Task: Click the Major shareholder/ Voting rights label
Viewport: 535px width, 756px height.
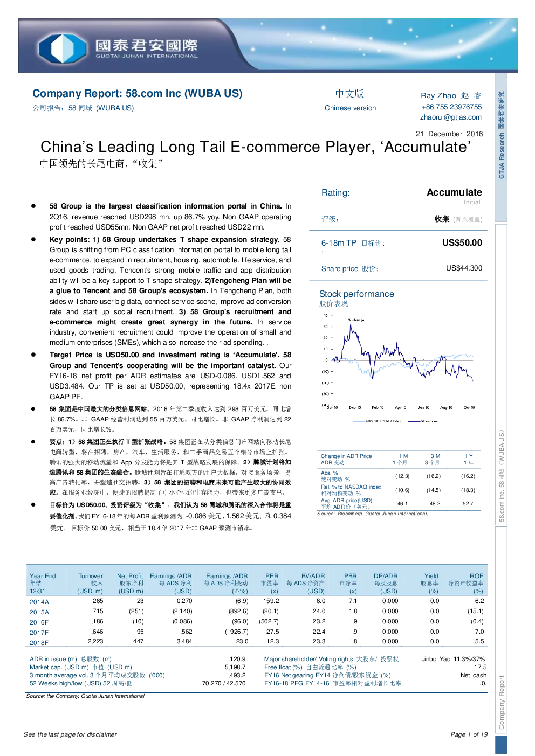Action: pos(332,659)
